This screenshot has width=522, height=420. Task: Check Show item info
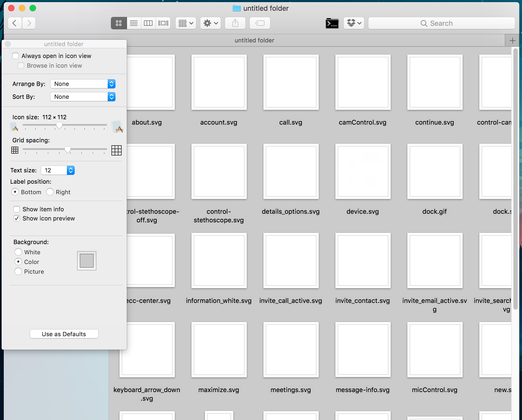(x=17, y=209)
